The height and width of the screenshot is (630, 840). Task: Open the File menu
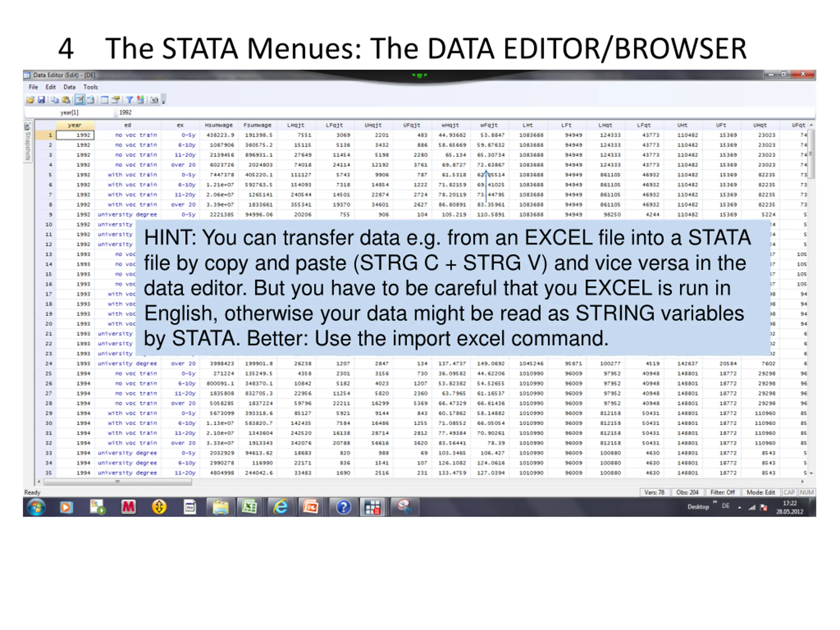coord(33,87)
